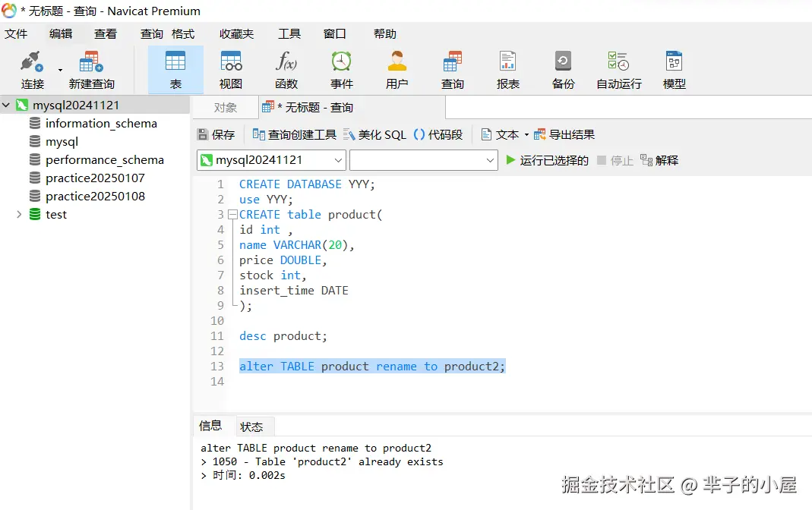812x510 pixels.
Task: Open the 代码段 code snippets
Action: click(438, 135)
